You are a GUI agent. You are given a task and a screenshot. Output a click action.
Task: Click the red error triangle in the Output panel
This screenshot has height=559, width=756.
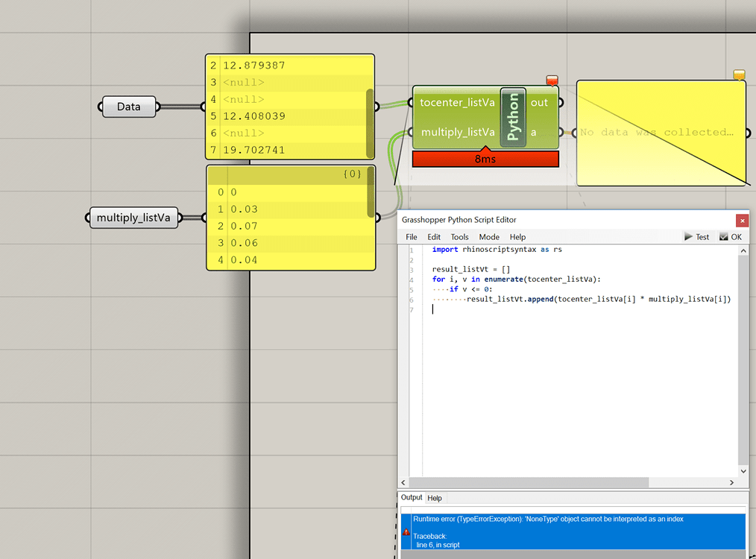tap(406, 532)
